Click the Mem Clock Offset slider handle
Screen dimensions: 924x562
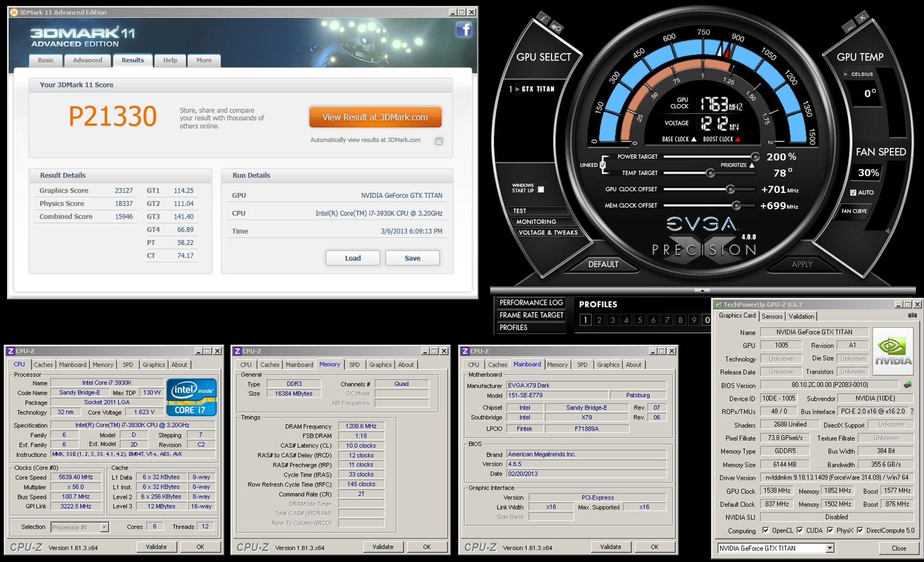pos(736,205)
